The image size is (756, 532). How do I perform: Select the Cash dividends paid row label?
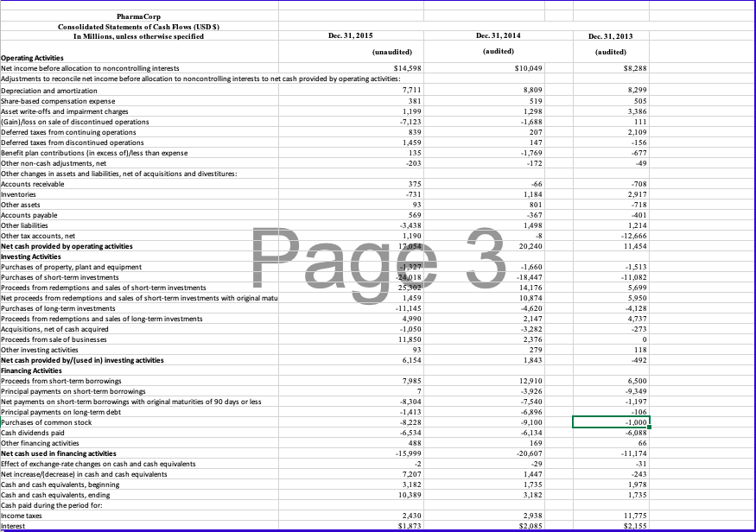click(41, 433)
